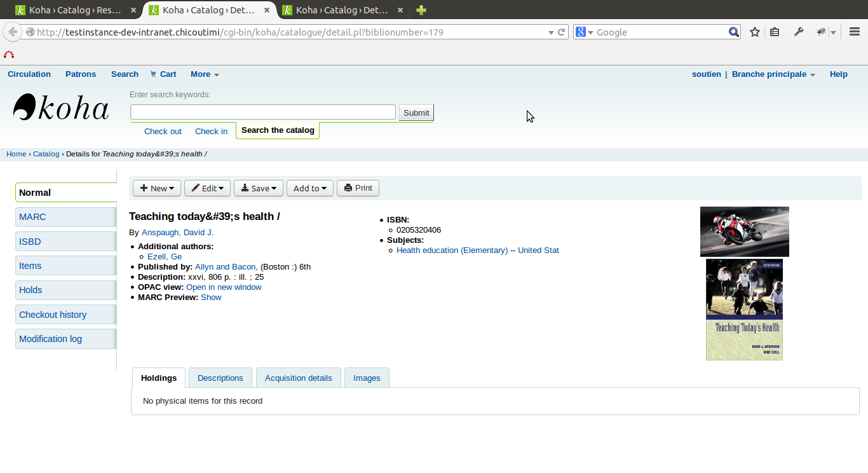Reload the page using the refresh icon
The height and width of the screenshot is (473, 868).
coord(561,32)
